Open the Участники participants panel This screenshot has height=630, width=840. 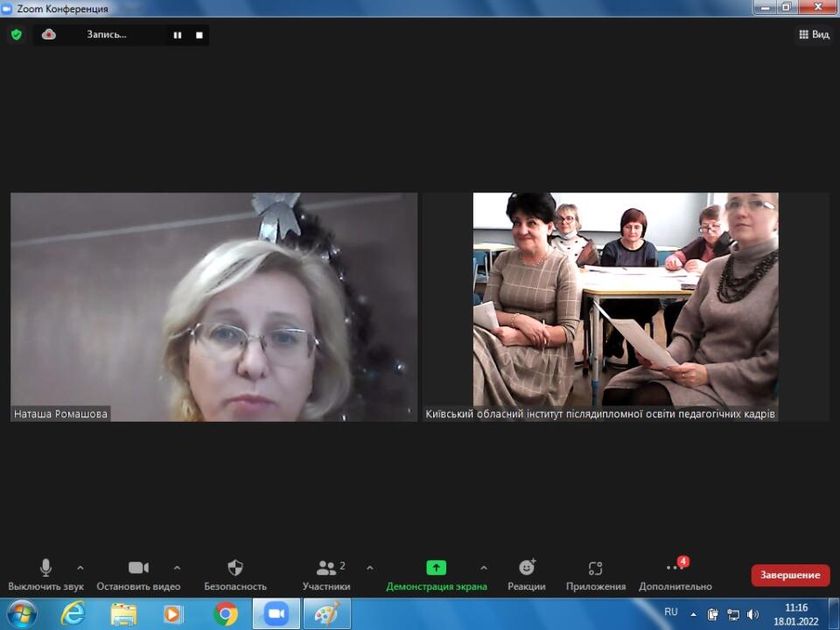326,575
